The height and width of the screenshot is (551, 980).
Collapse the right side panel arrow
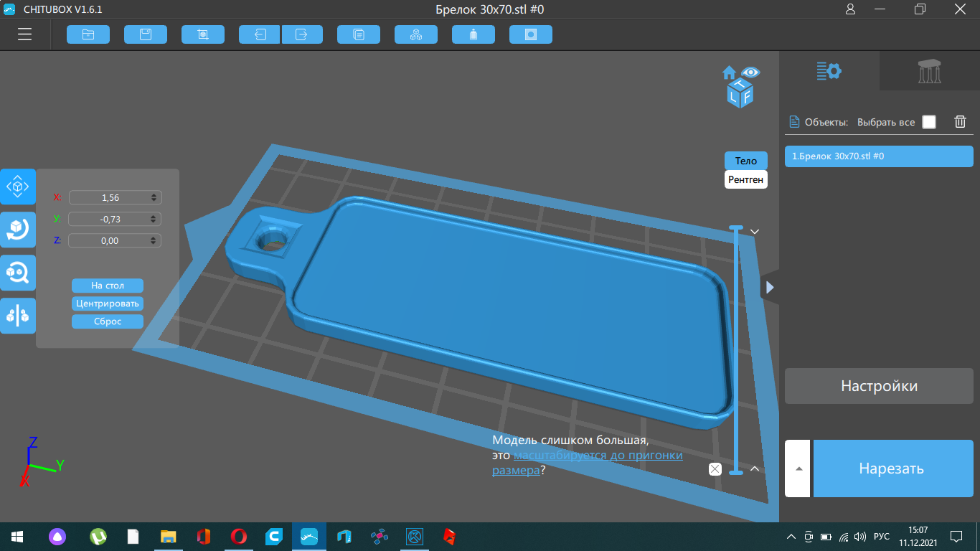coord(770,288)
